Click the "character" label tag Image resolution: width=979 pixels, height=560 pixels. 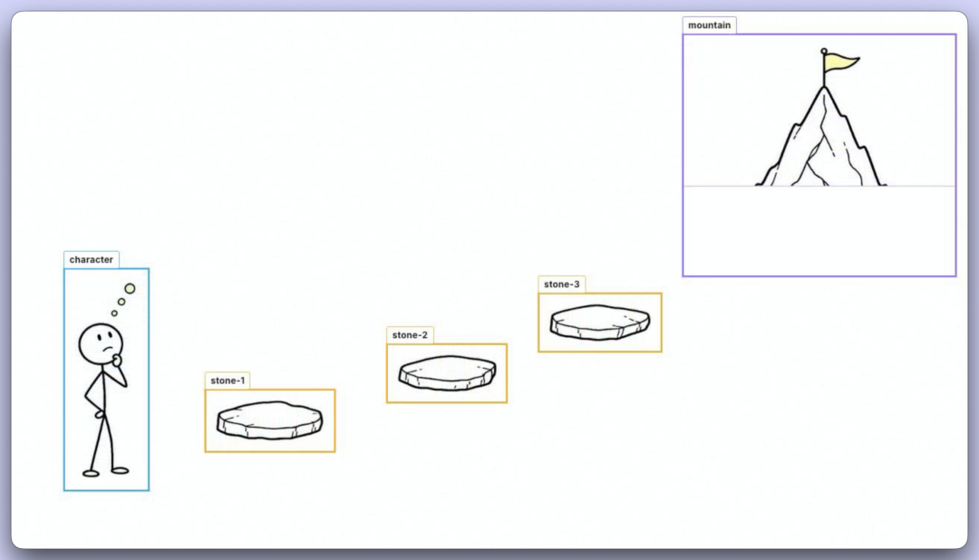[x=92, y=259]
